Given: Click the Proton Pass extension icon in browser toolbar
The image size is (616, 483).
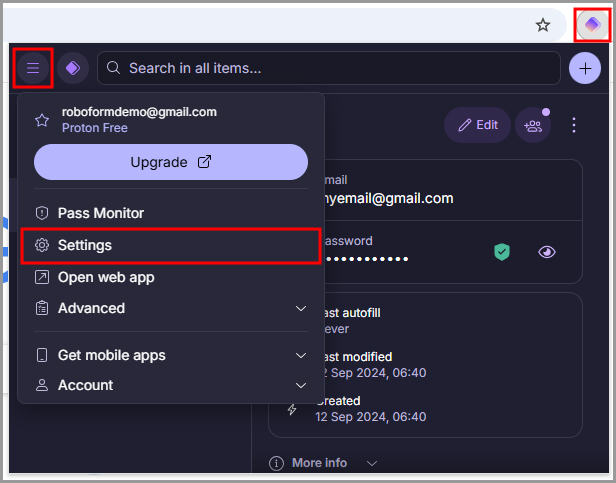Looking at the screenshot, I should pyautogui.click(x=592, y=25).
